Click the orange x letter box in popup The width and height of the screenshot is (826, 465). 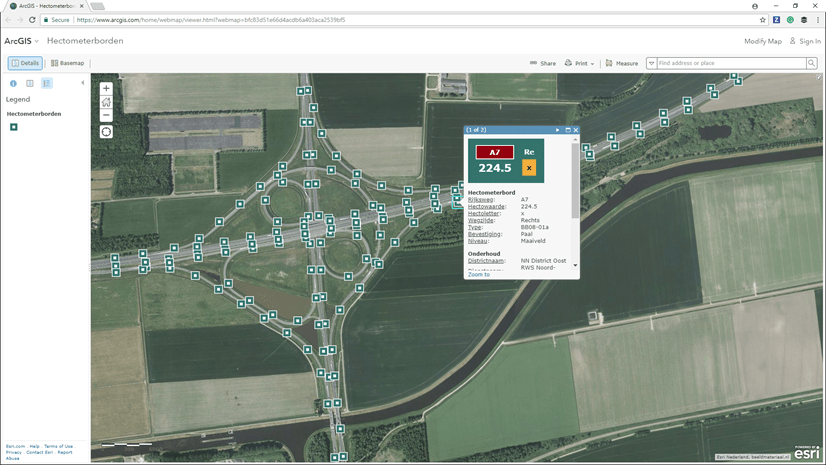(529, 168)
